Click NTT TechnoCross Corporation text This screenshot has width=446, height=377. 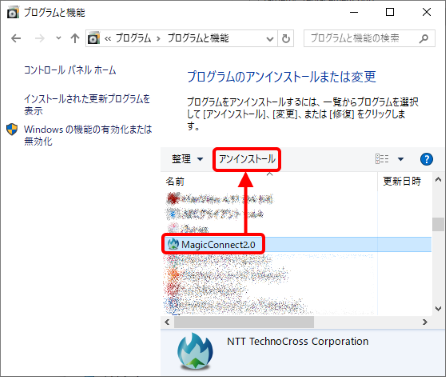coord(298,341)
